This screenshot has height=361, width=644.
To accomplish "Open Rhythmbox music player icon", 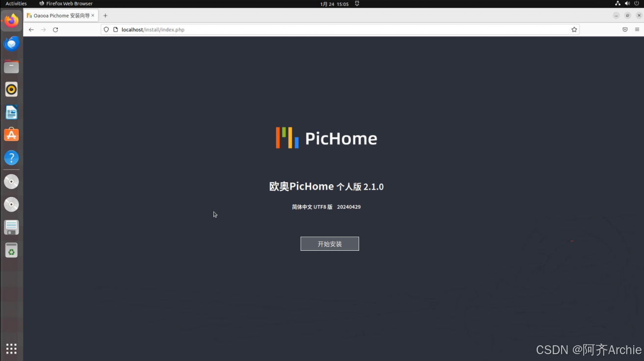I will click(x=11, y=89).
